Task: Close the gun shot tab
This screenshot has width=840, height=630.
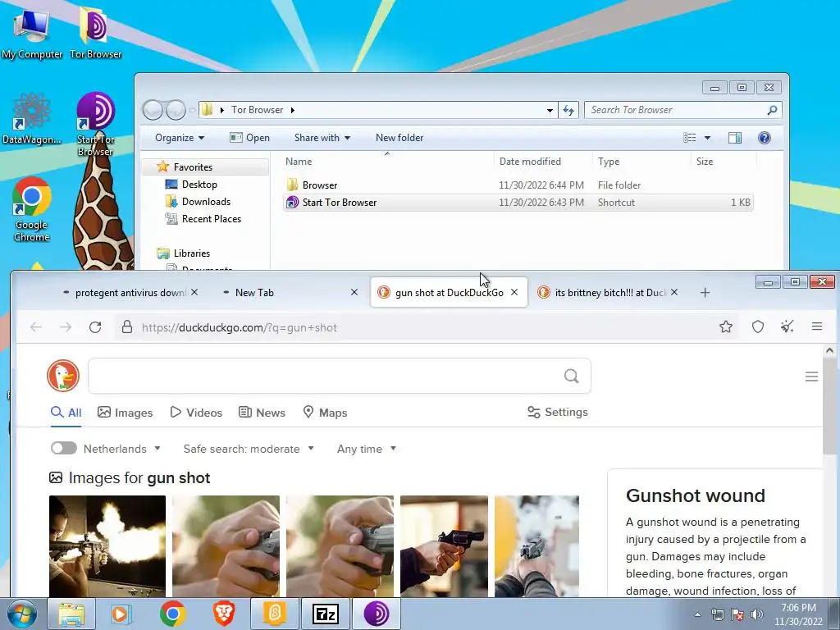Action: 514,293
